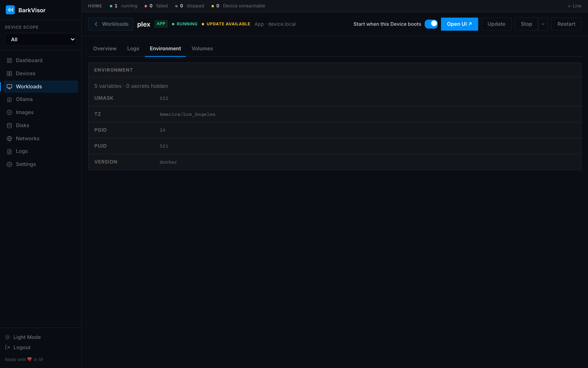The image size is (588, 368).
Task: Click the Device unreachable counter
Action: point(238,6)
